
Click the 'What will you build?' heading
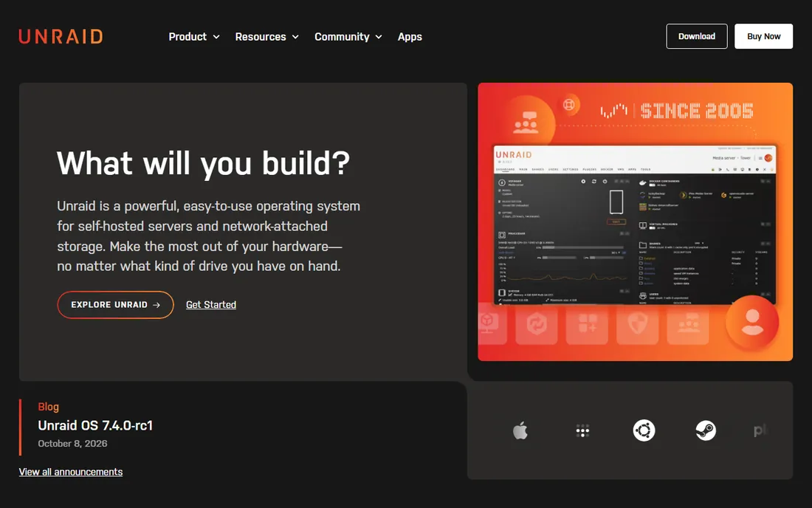click(x=204, y=163)
